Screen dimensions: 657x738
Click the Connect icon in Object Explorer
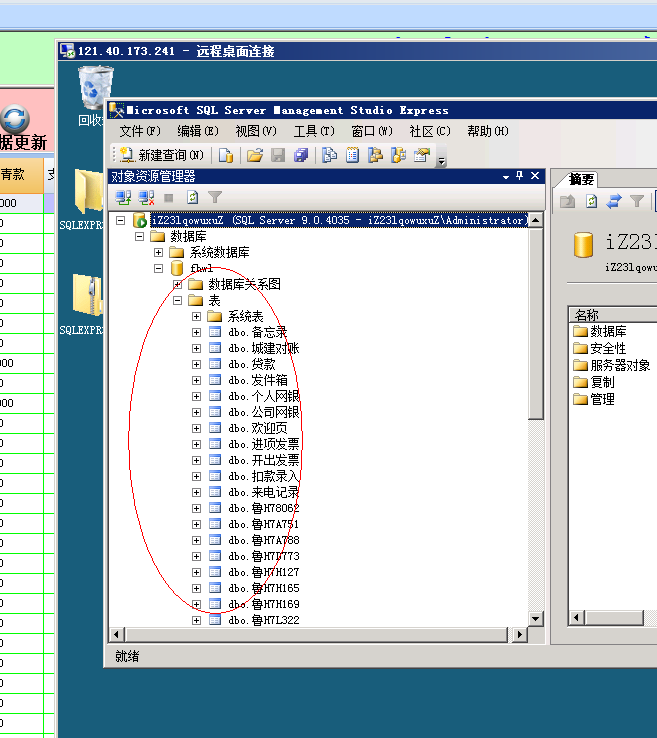tap(123, 198)
